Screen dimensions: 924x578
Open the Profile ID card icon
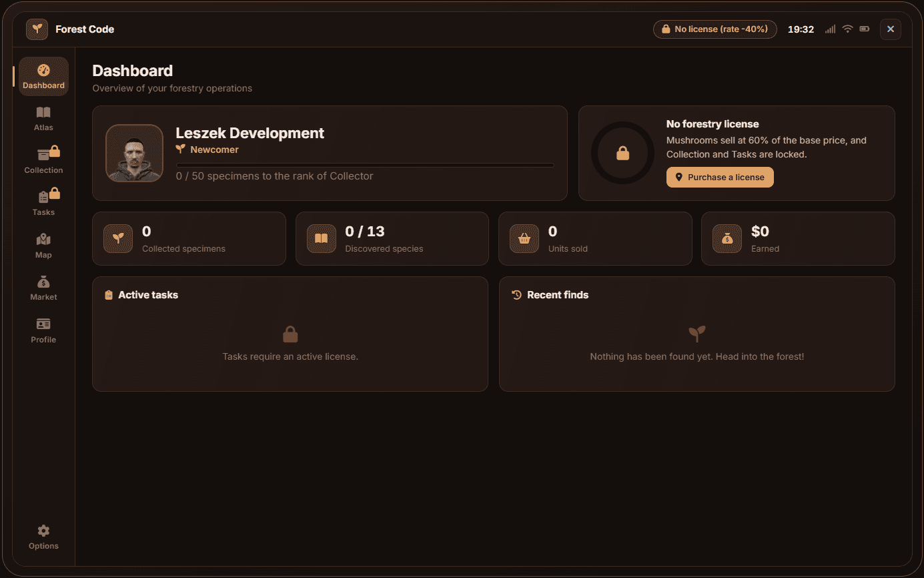point(43,324)
